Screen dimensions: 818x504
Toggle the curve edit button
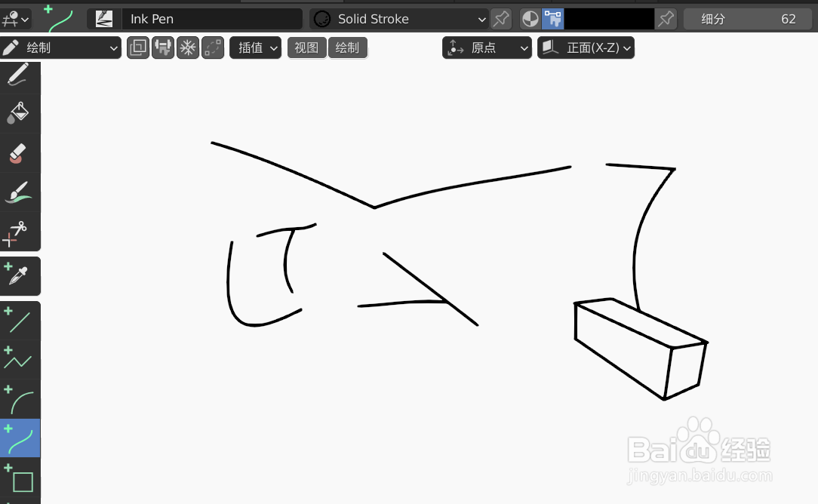click(213, 48)
